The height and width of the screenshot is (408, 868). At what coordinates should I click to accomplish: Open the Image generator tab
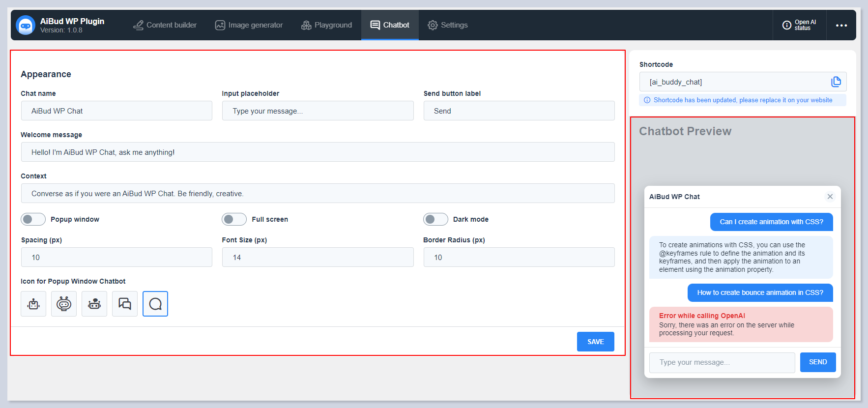pyautogui.click(x=249, y=25)
